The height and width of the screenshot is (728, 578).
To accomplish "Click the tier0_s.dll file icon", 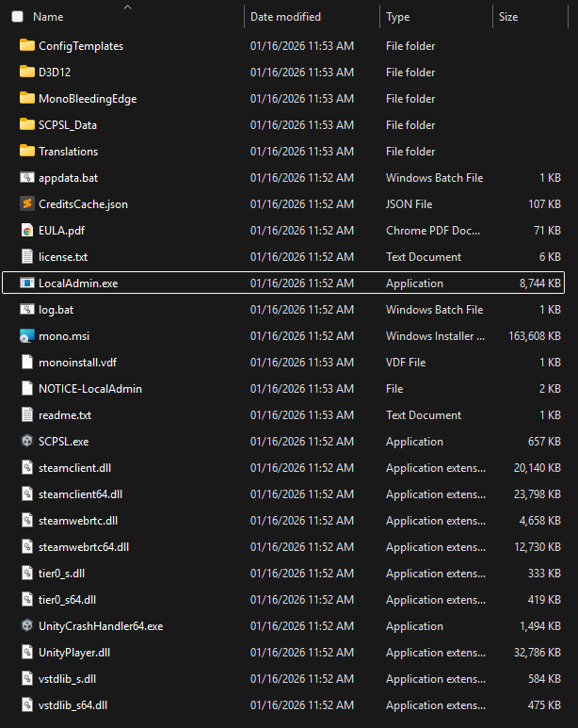I will click(x=27, y=573).
